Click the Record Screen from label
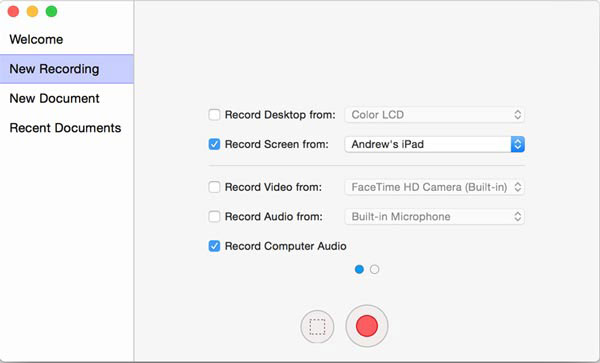The height and width of the screenshot is (363, 600). pos(277,144)
